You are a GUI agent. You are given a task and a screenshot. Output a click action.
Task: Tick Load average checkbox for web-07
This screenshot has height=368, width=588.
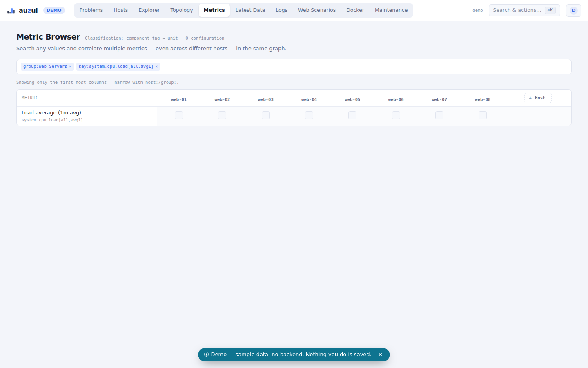(x=439, y=115)
